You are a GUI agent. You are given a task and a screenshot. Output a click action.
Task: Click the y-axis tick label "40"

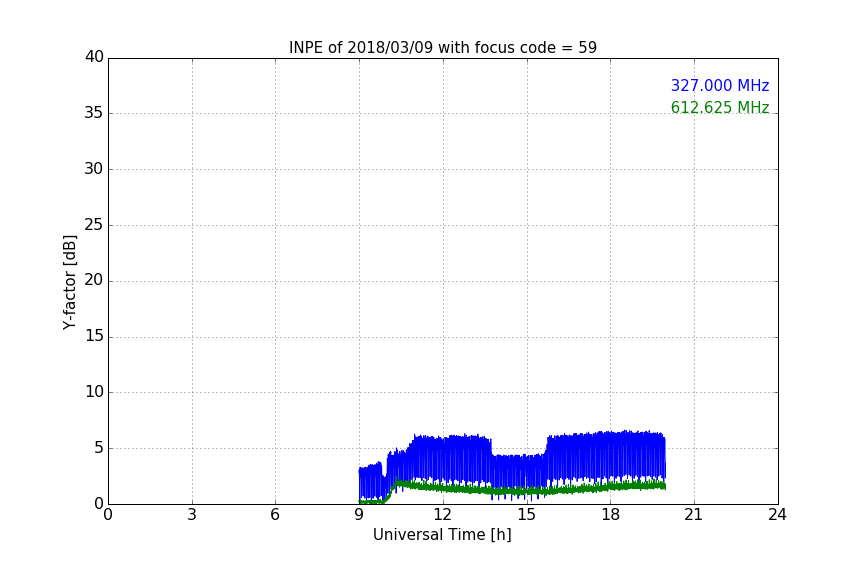click(94, 57)
